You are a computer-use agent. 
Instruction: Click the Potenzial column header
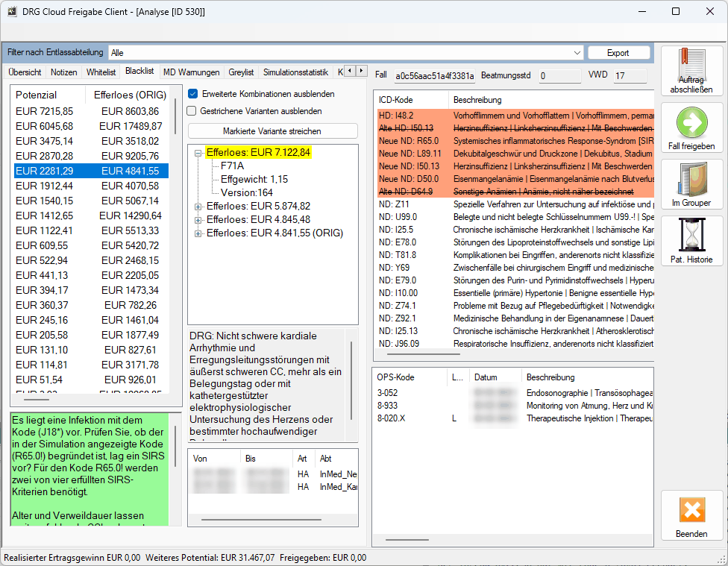[x=48, y=95]
